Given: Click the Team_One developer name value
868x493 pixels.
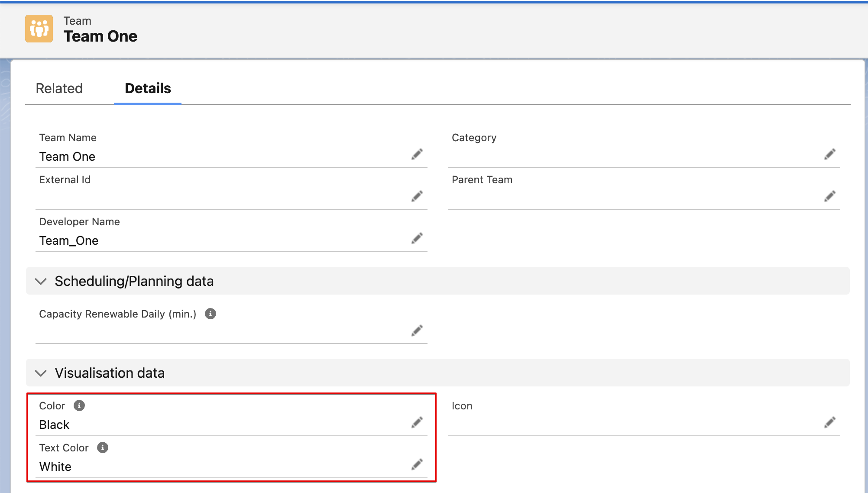Looking at the screenshot, I should (69, 240).
